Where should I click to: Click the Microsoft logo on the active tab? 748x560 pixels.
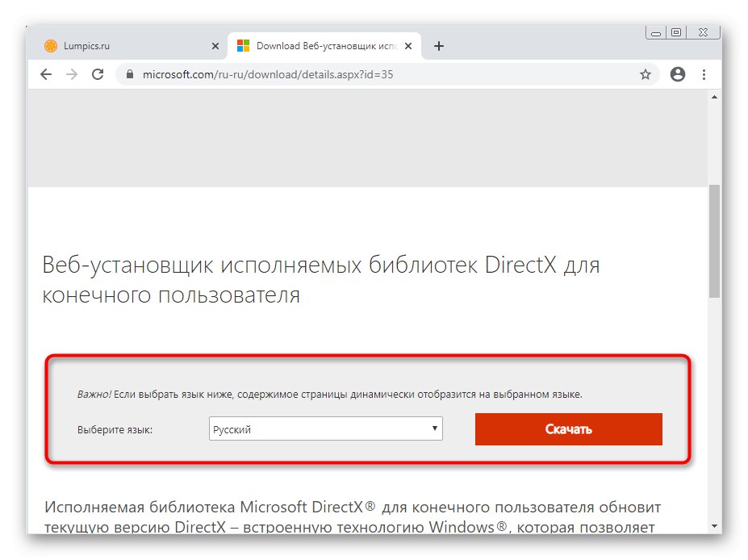[243, 45]
